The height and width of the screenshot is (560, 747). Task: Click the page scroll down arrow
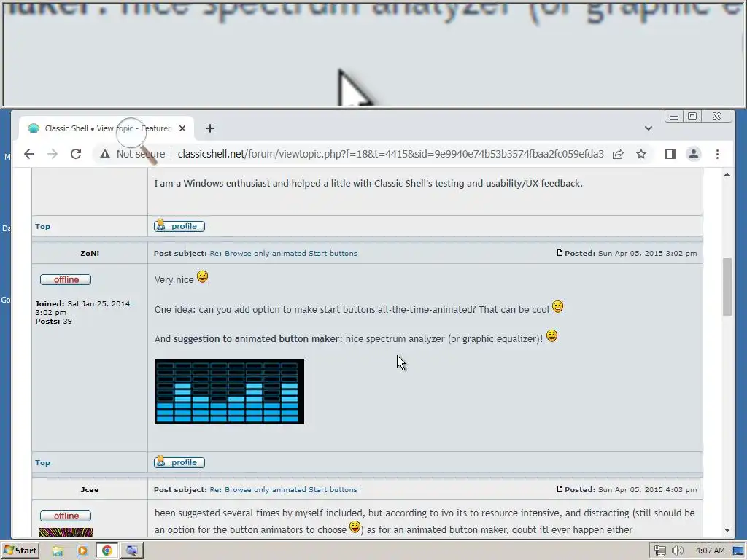pos(727,530)
